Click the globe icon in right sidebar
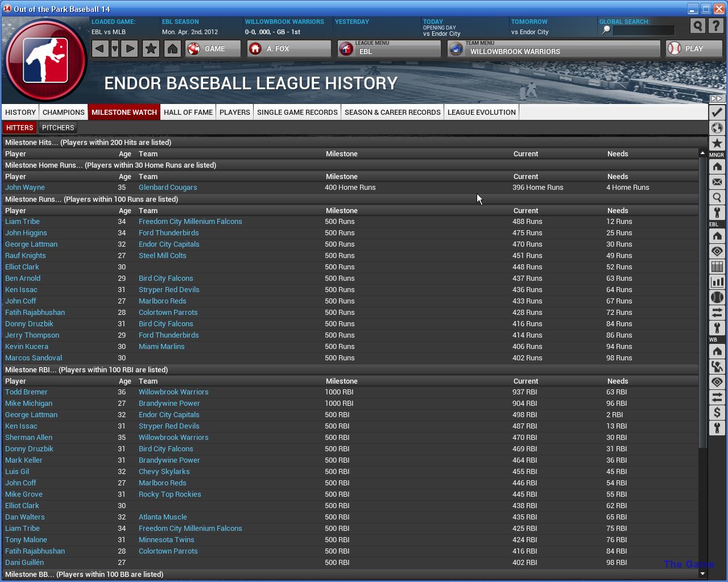The image size is (728, 582). click(717, 128)
